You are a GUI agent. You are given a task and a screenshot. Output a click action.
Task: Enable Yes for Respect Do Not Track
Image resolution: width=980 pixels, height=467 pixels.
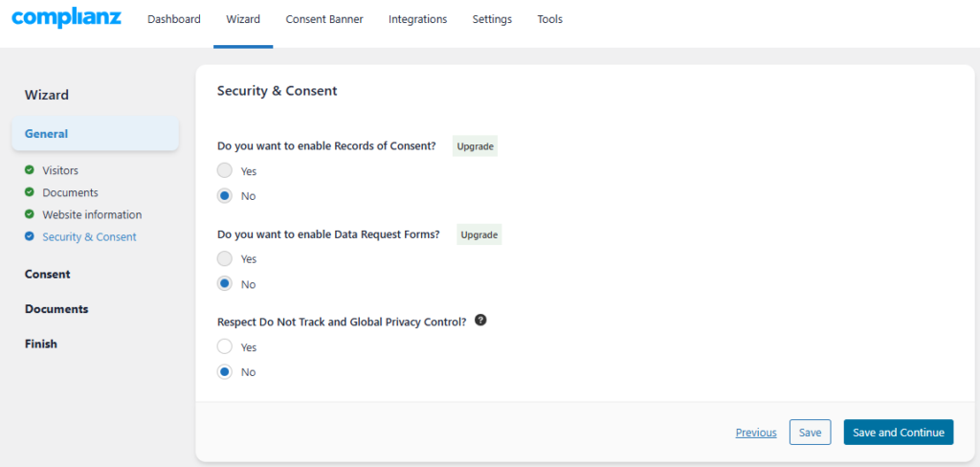pos(224,346)
